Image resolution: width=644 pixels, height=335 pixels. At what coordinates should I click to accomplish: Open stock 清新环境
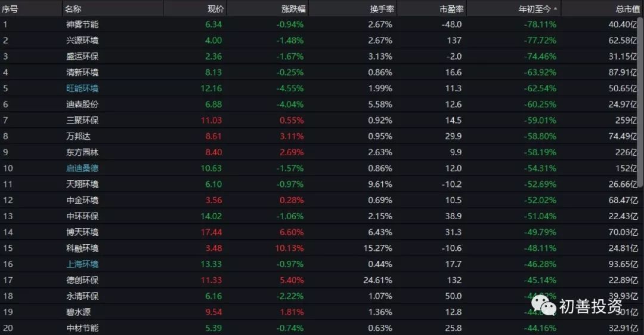tap(82, 72)
